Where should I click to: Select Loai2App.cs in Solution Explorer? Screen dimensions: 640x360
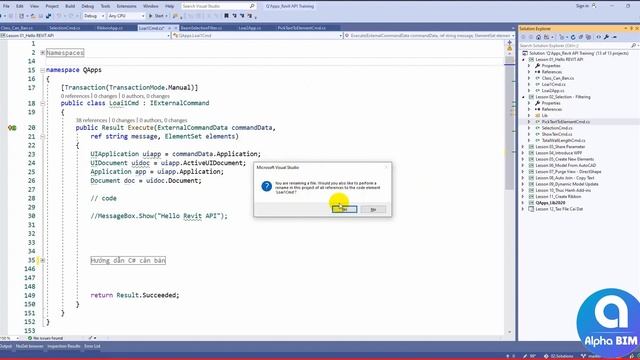[553, 91]
